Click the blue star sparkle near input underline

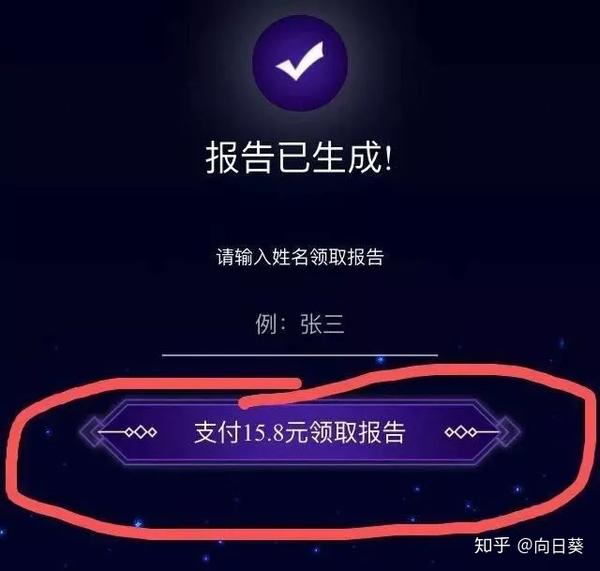pos(380,360)
